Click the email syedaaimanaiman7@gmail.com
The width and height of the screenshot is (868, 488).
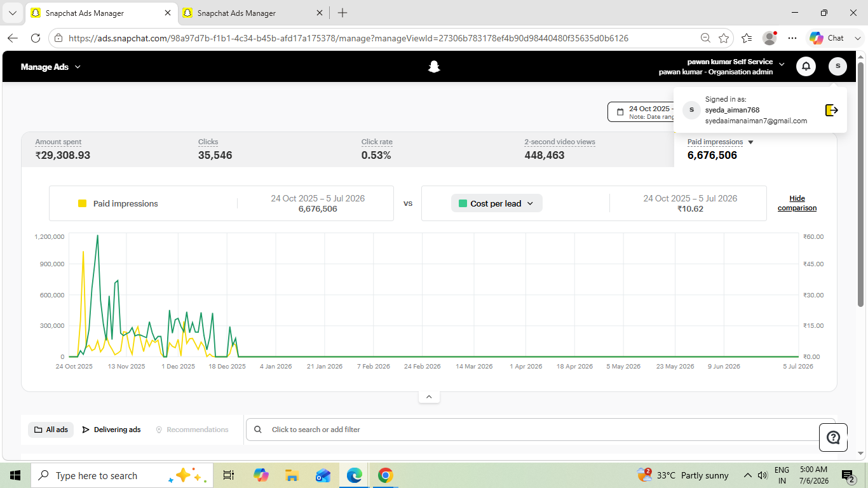(756, 121)
